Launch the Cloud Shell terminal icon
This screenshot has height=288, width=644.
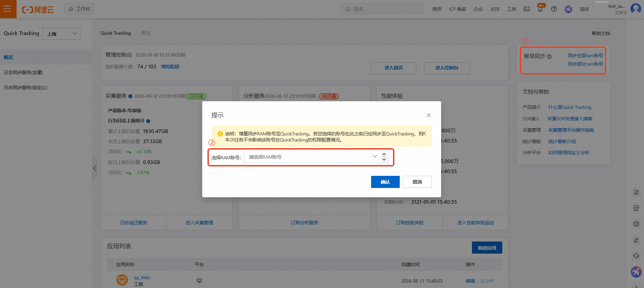(527, 9)
